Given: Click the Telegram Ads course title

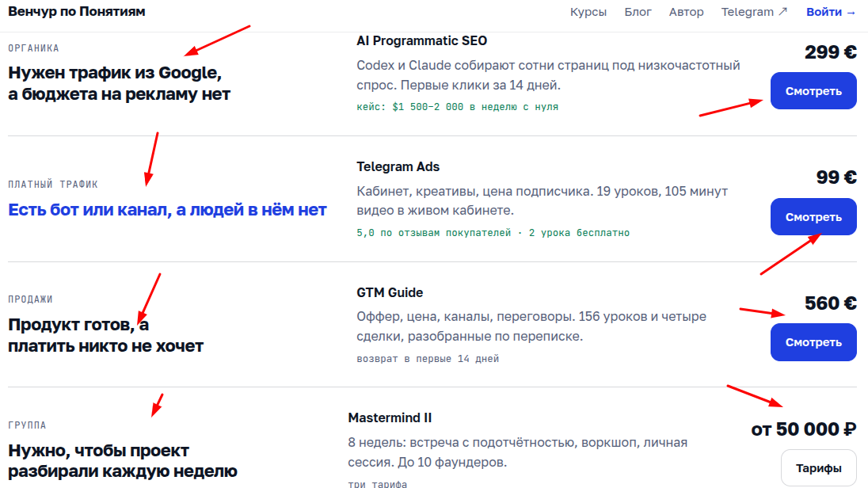Looking at the screenshot, I should (x=398, y=166).
